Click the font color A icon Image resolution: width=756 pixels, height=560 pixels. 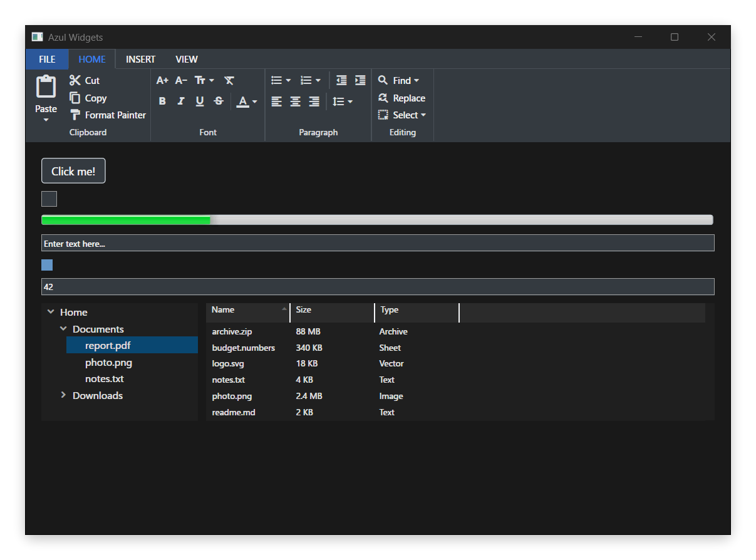pyautogui.click(x=243, y=101)
